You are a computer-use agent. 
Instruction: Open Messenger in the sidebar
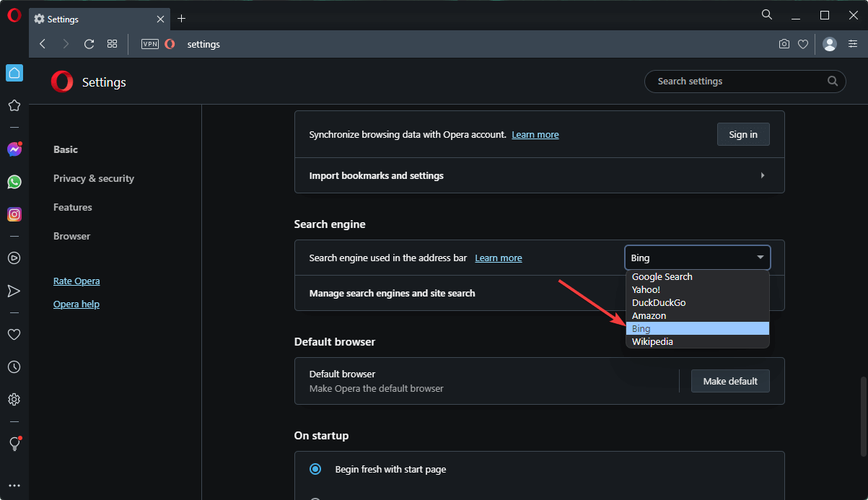coord(14,149)
